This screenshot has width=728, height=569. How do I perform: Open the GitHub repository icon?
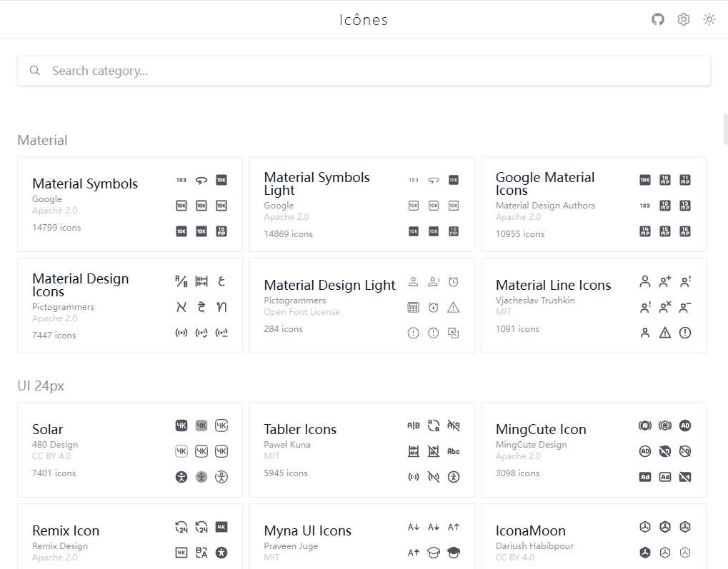click(x=658, y=19)
